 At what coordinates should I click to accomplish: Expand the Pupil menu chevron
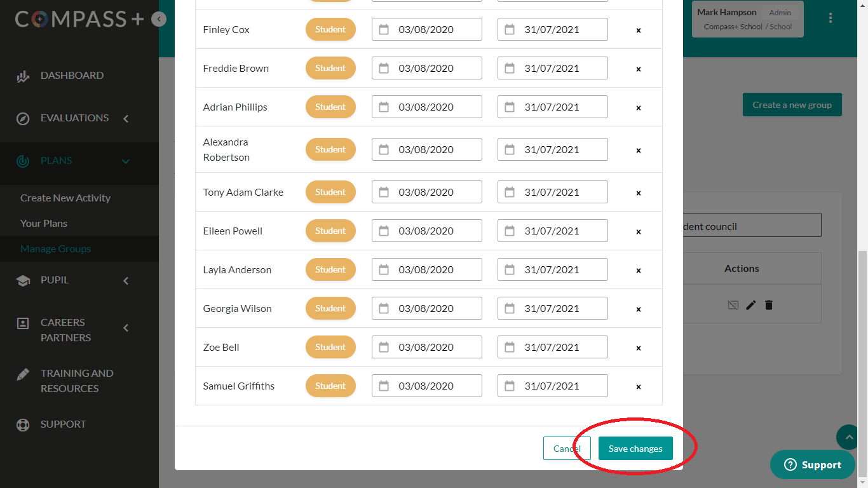126,280
